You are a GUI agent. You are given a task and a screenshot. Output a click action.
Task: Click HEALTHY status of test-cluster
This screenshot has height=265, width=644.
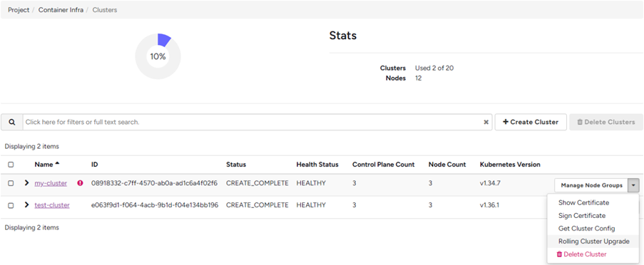click(x=311, y=205)
